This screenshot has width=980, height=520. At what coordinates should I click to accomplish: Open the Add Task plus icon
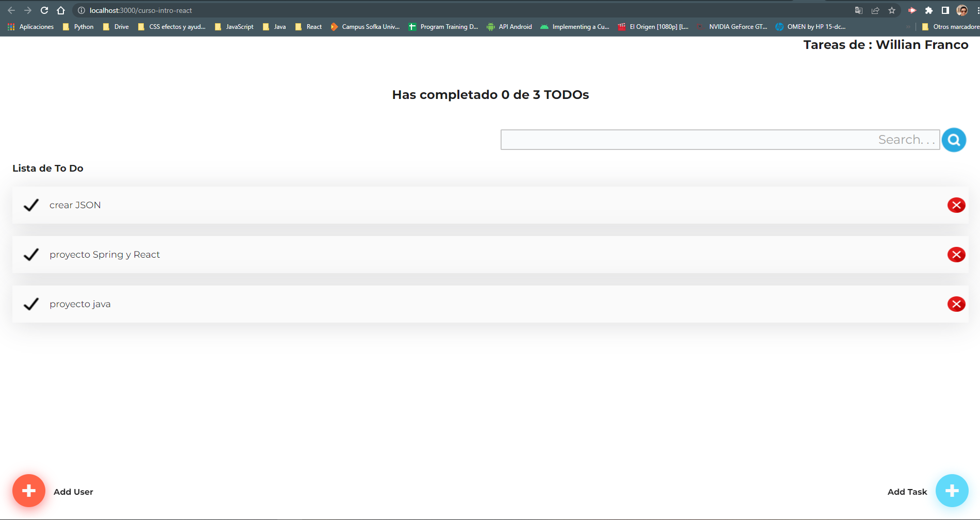click(x=951, y=491)
